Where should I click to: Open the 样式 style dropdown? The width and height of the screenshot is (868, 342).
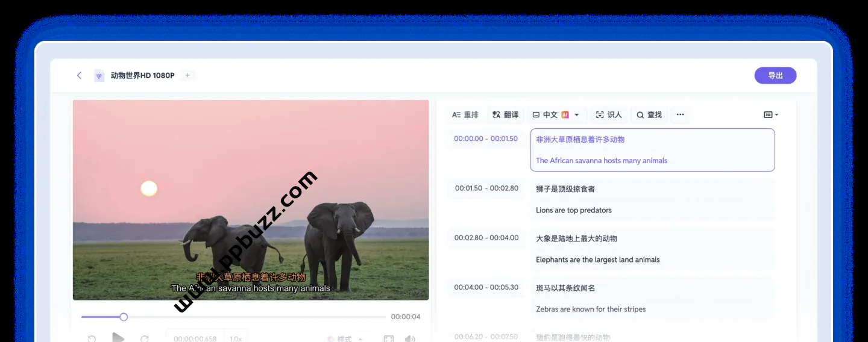tap(345, 339)
